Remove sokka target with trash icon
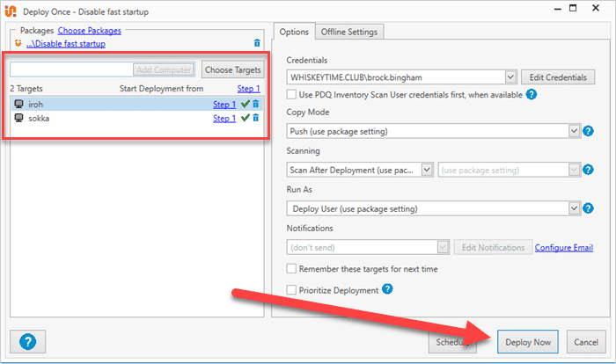This screenshot has width=616, height=364. pos(256,118)
